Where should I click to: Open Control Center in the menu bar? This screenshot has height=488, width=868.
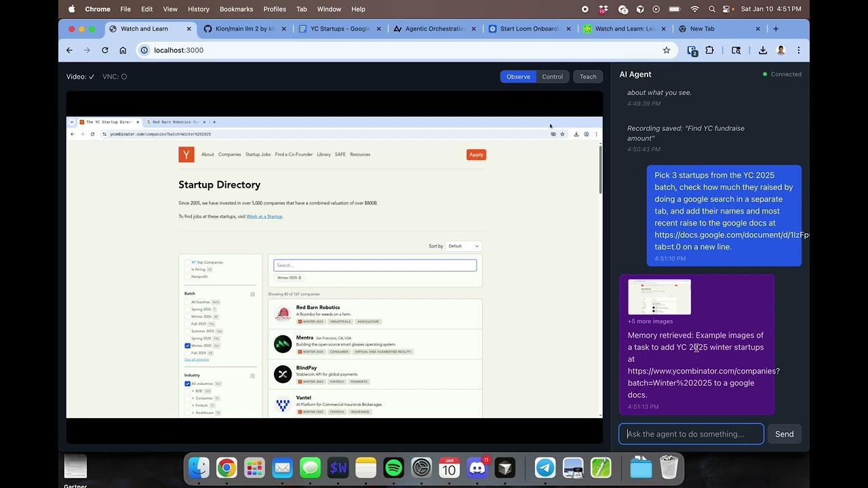pos(727,9)
